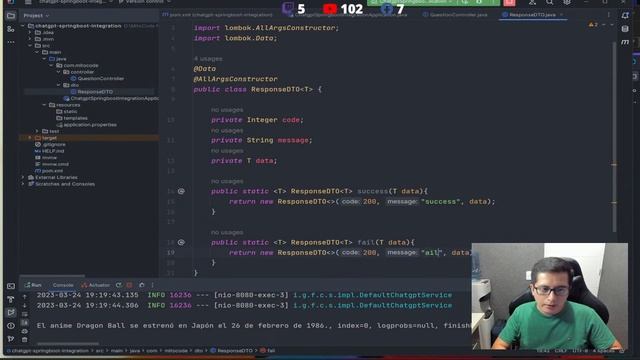Viewport: 640px width, 360px height.
Task: Expand the .idea folder
Action: pos(30,33)
